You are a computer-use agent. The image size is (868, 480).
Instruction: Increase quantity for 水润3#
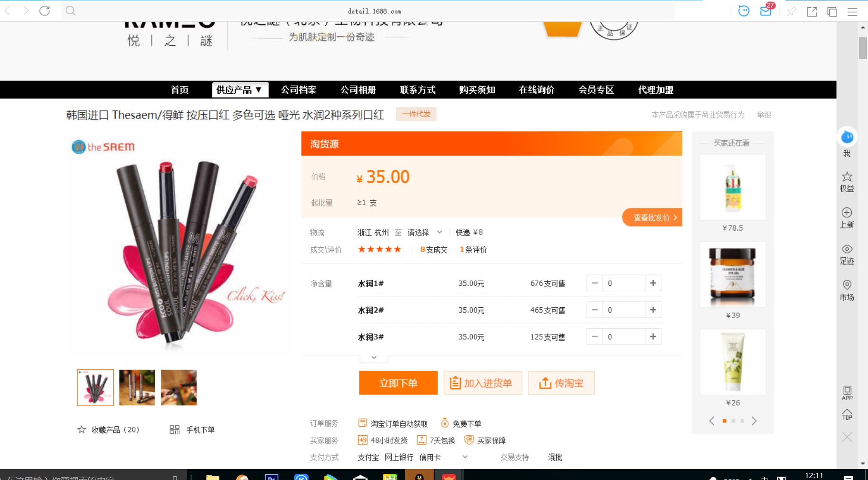pos(653,336)
